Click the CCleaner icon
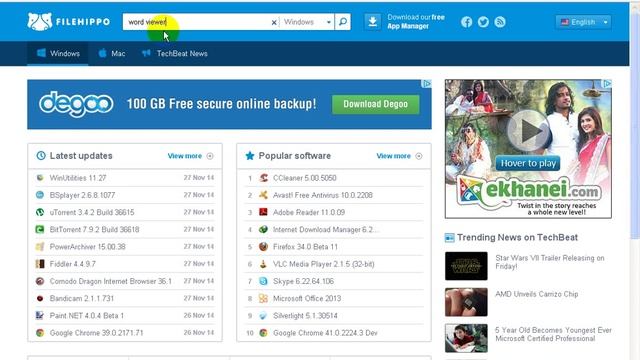 click(x=264, y=178)
